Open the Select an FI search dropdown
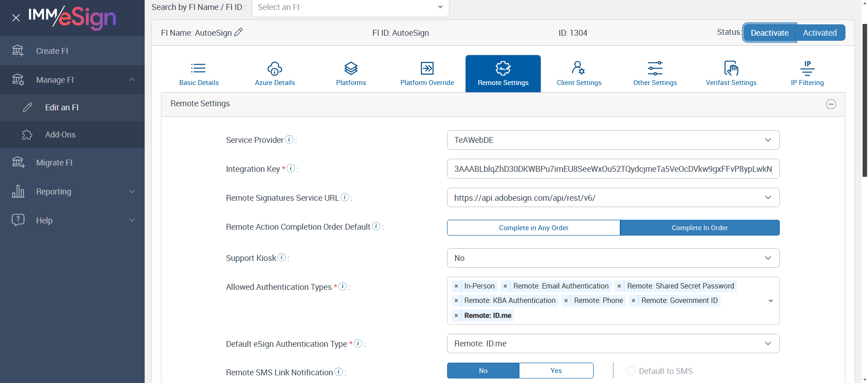The image size is (868, 383). click(x=350, y=8)
